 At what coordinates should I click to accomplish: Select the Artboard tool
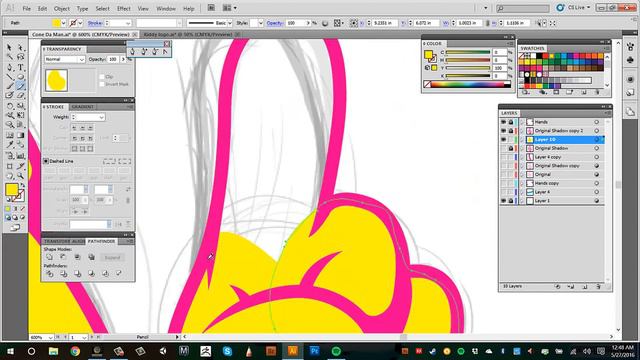pyautogui.click(x=9, y=166)
